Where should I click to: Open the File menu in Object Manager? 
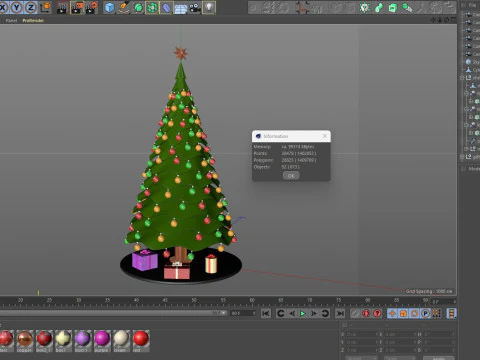(473, 5)
